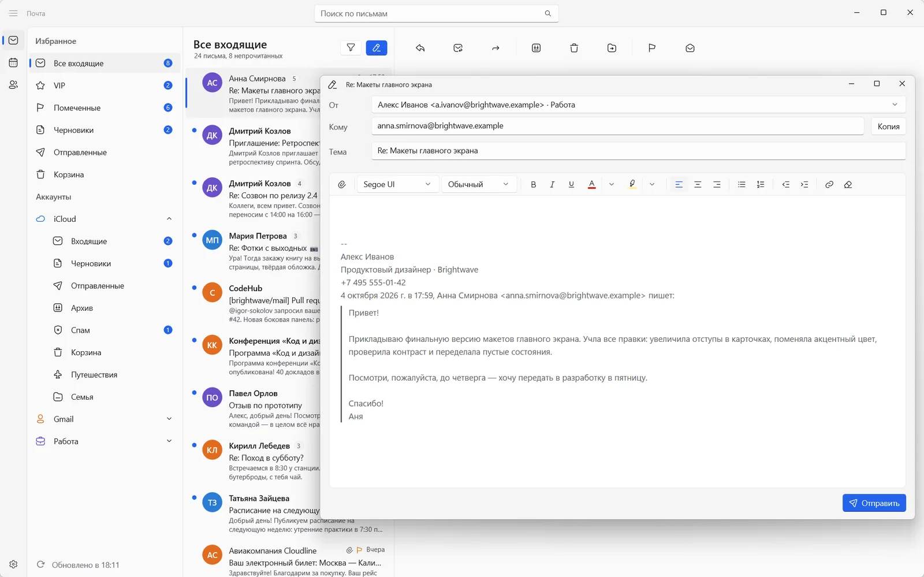Open the VIP folder
The height and width of the screenshot is (577, 924).
click(105, 85)
